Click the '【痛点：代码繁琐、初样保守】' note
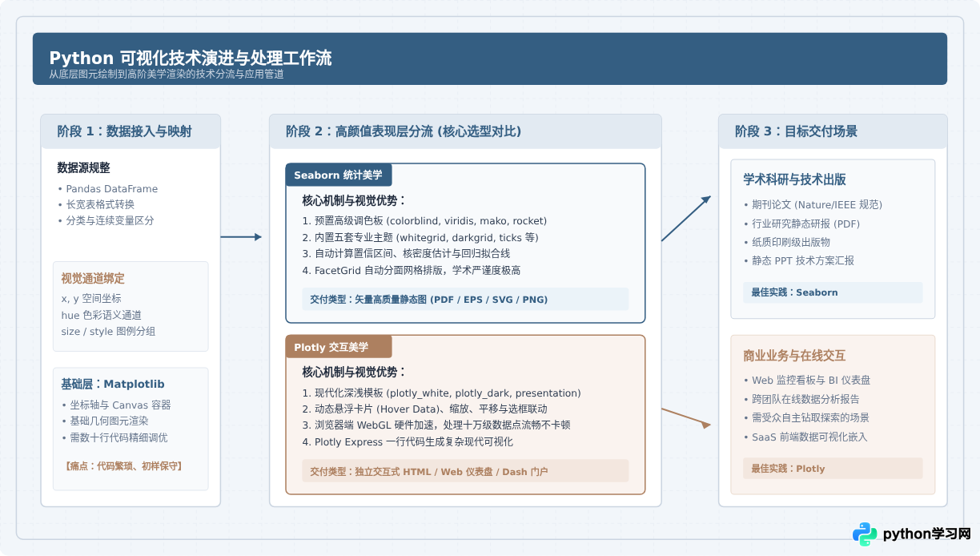980x556 pixels. (x=122, y=465)
